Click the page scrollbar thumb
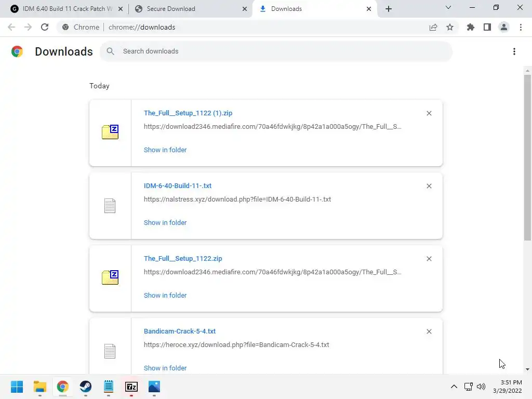Viewport: 532px width, 399px height. pyautogui.click(x=527, y=158)
